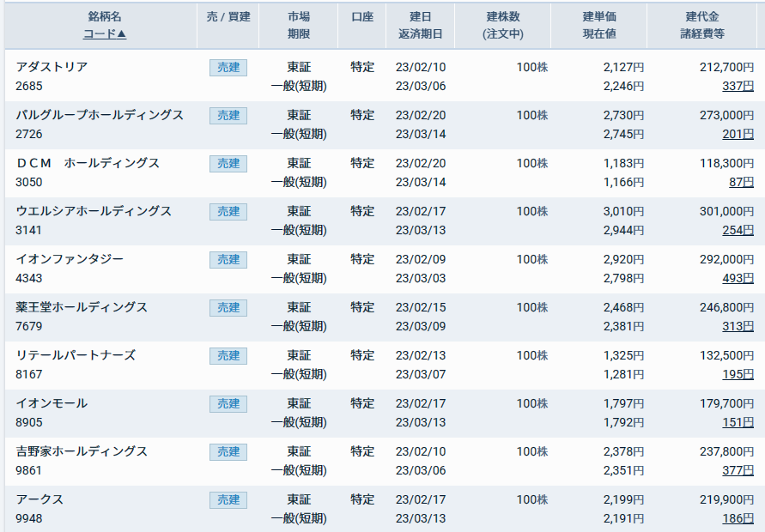Open the 195円 expenses link
Viewport: 765px width, 532px height.
click(x=738, y=374)
